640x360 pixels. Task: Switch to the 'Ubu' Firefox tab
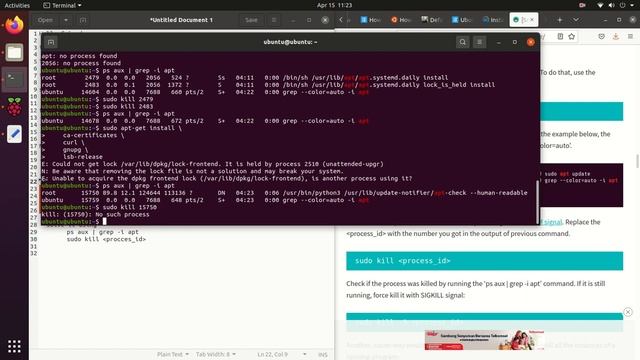462,20
